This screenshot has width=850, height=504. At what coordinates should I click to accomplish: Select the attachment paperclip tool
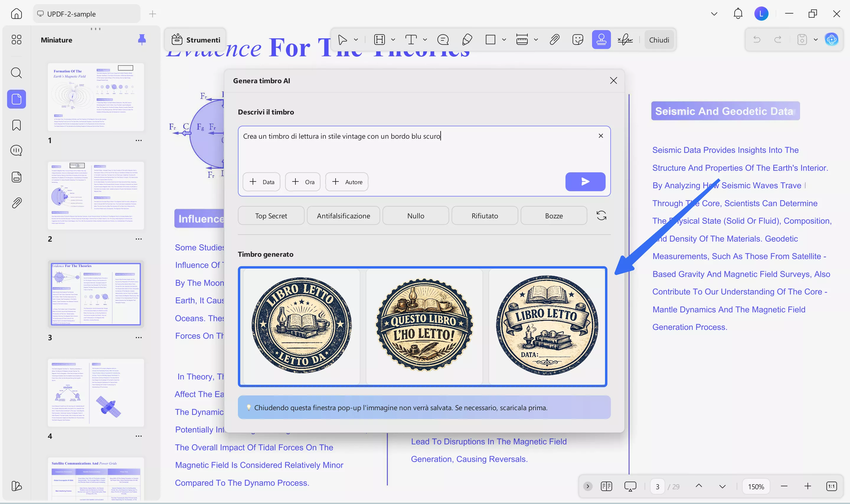tap(554, 40)
